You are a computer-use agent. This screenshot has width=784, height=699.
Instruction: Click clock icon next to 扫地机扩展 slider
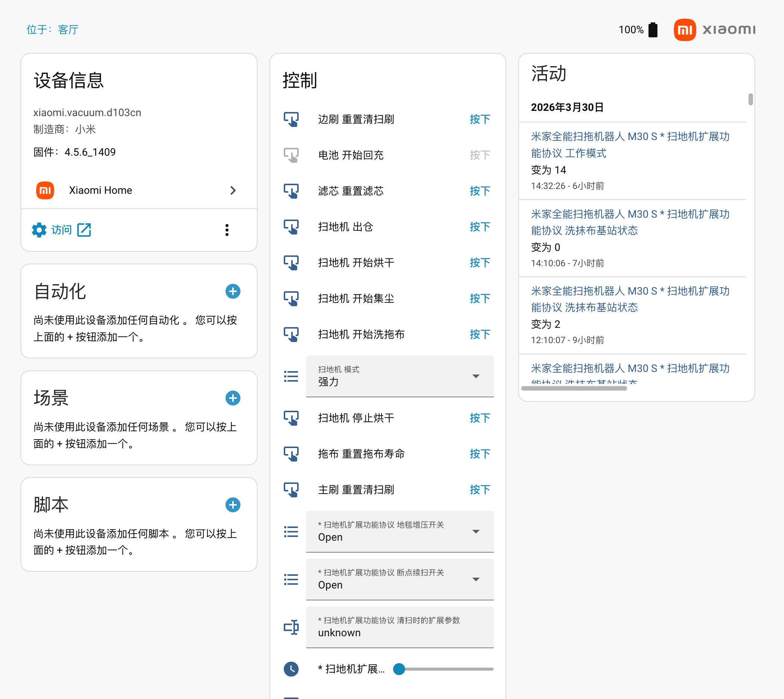[x=291, y=669]
